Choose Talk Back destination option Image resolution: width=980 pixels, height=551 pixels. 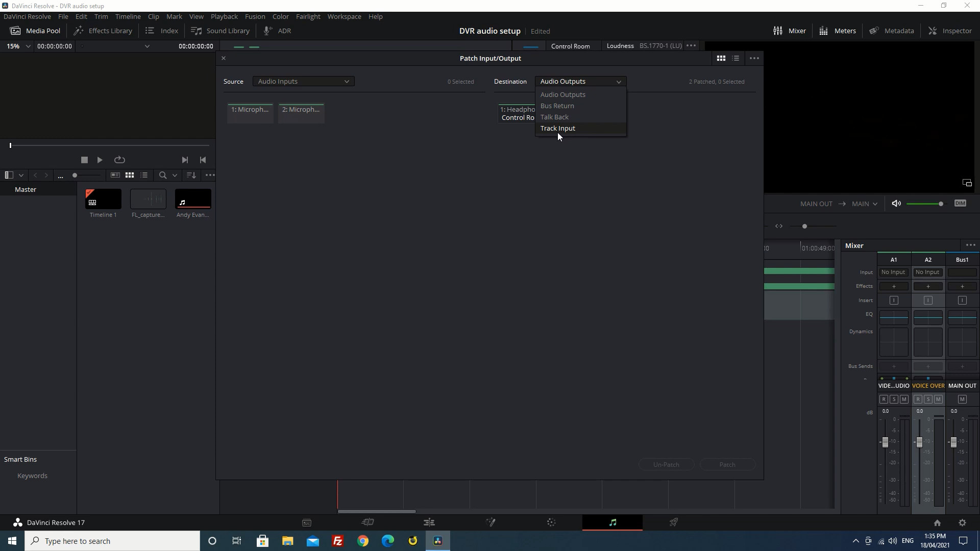pyautogui.click(x=580, y=117)
